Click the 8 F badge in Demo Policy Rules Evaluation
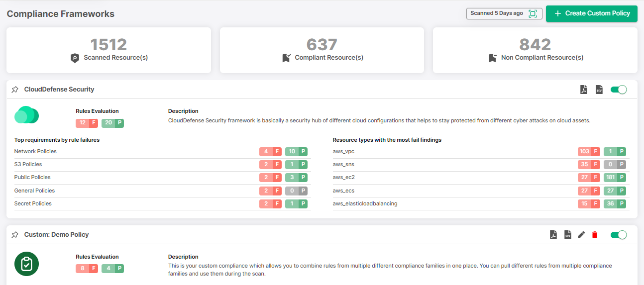 pyautogui.click(x=87, y=269)
